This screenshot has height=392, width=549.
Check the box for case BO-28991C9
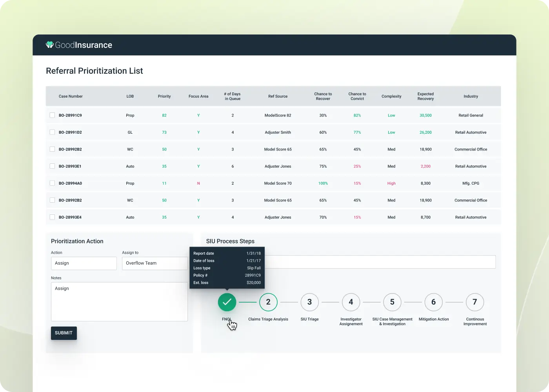(52, 115)
